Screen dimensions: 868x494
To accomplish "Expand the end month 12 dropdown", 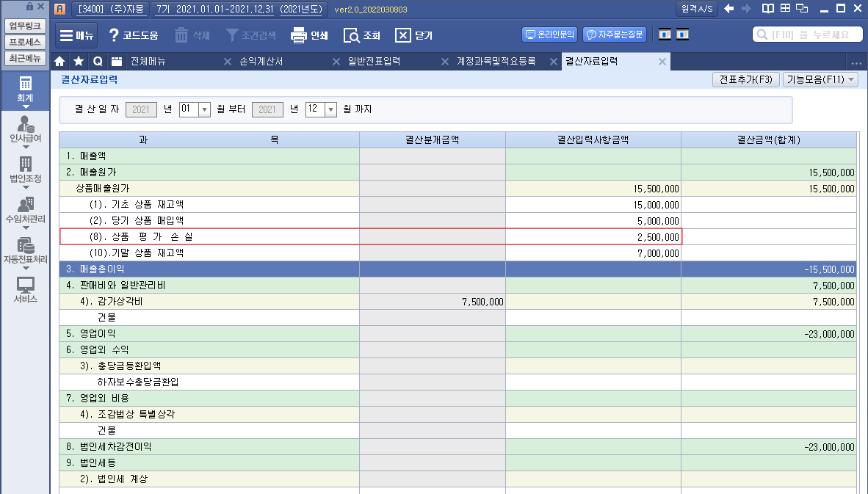I will (330, 109).
